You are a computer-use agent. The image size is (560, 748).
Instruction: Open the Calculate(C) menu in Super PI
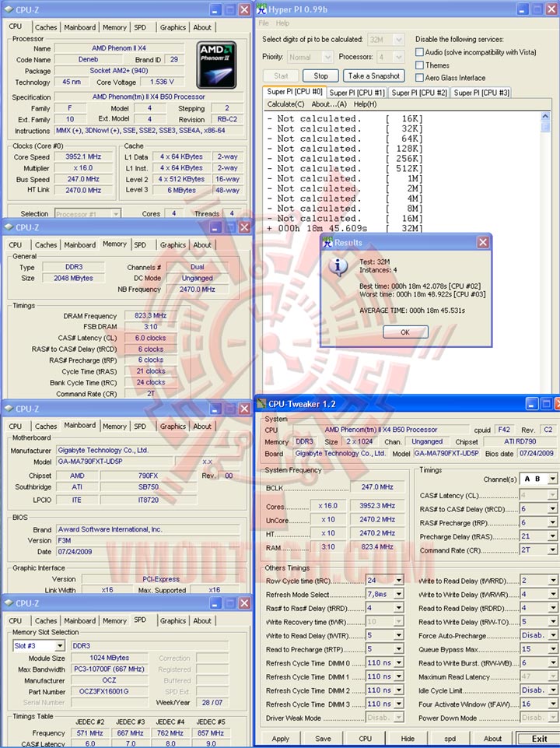pos(285,104)
